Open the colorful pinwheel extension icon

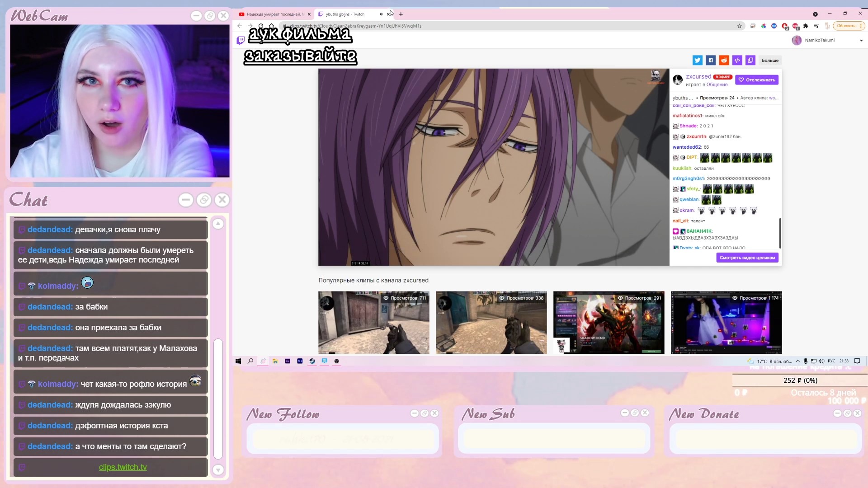tap(764, 26)
